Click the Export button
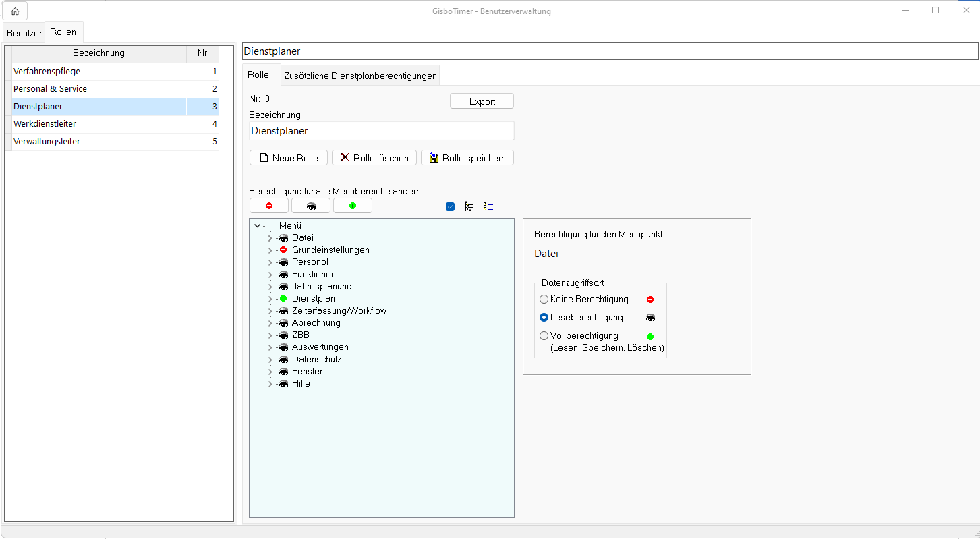 pyautogui.click(x=482, y=101)
